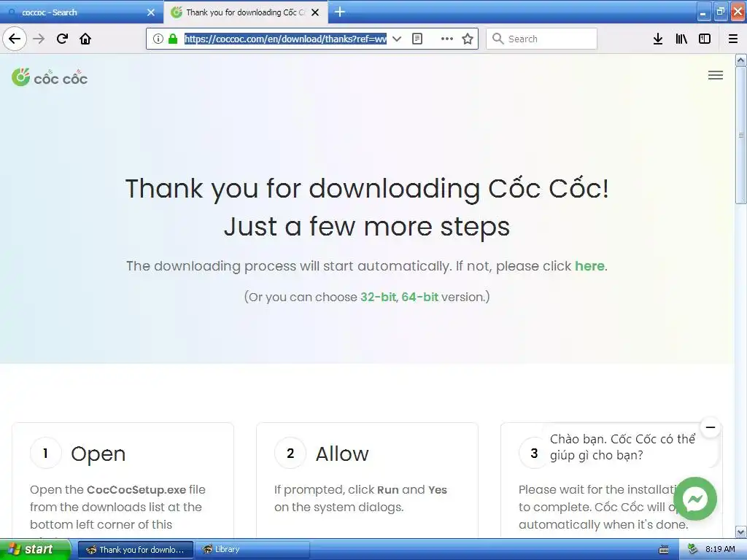Click the 'Allow' step heading
Viewport: 747px width, 560px height.
click(x=342, y=454)
